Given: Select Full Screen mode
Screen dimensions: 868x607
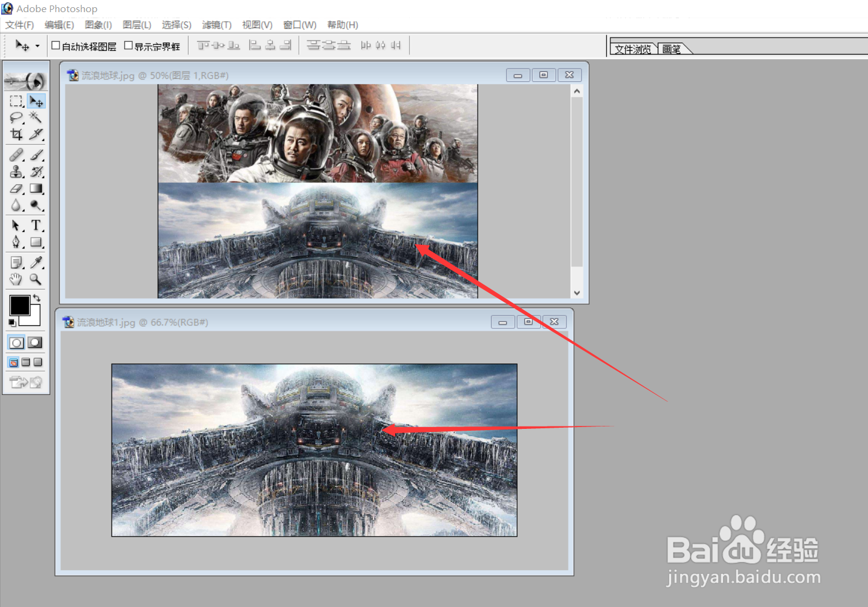Looking at the screenshot, I should 38,362.
